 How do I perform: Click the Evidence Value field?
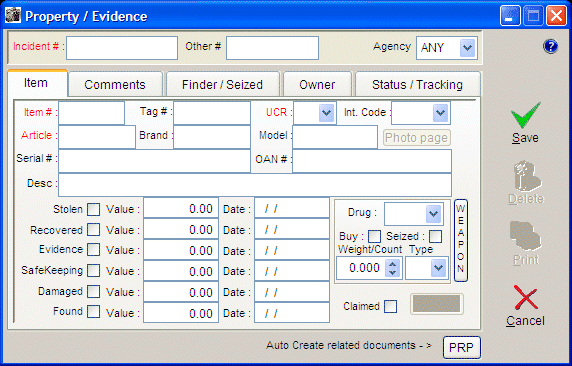pos(181,250)
